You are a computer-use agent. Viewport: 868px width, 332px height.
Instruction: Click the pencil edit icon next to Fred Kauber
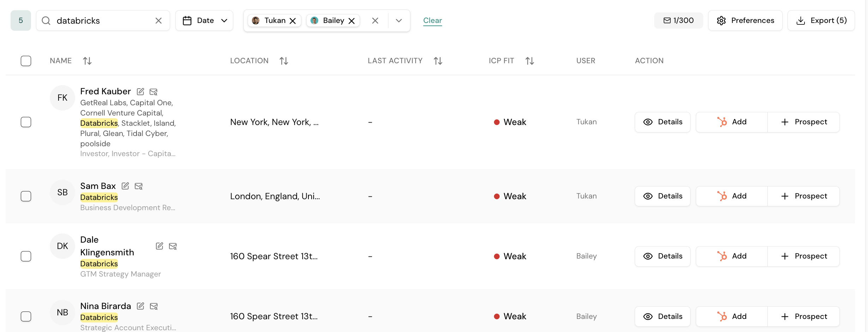(140, 91)
